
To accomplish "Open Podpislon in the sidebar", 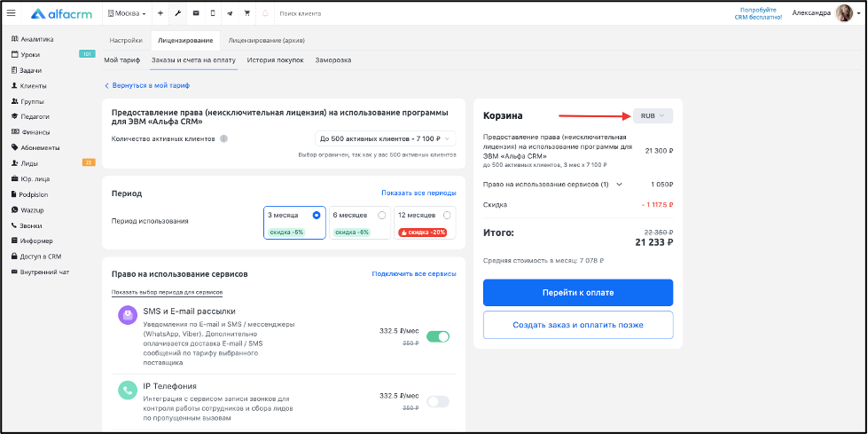I will pos(31,194).
